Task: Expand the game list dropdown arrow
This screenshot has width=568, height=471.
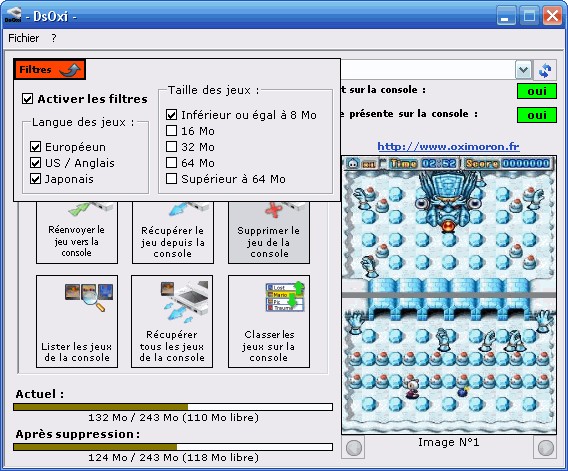Action: tap(523, 70)
